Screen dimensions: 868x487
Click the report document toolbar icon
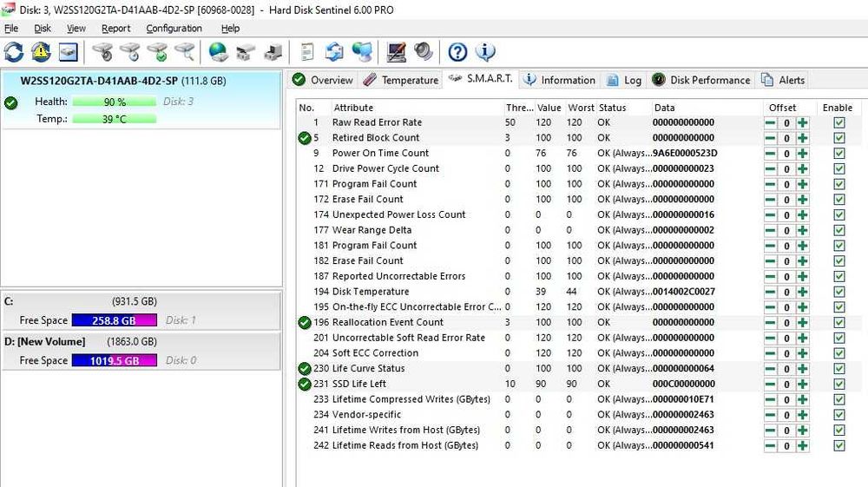click(306, 52)
